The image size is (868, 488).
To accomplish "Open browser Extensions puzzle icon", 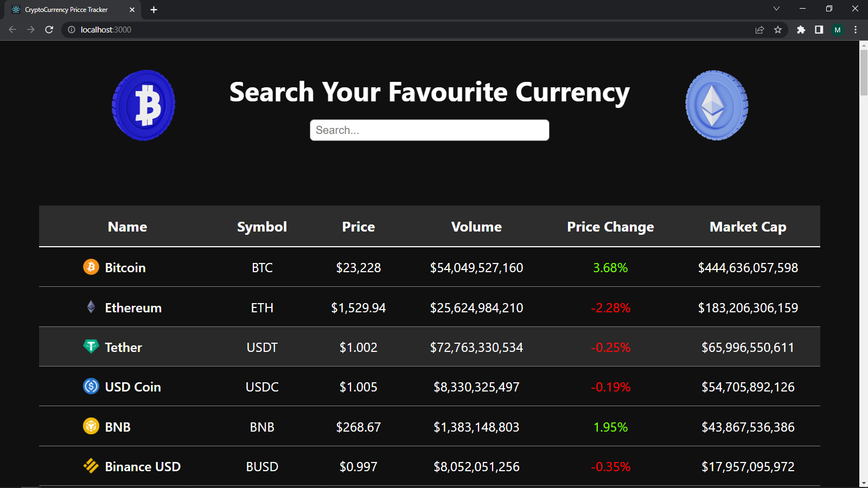I will click(801, 30).
